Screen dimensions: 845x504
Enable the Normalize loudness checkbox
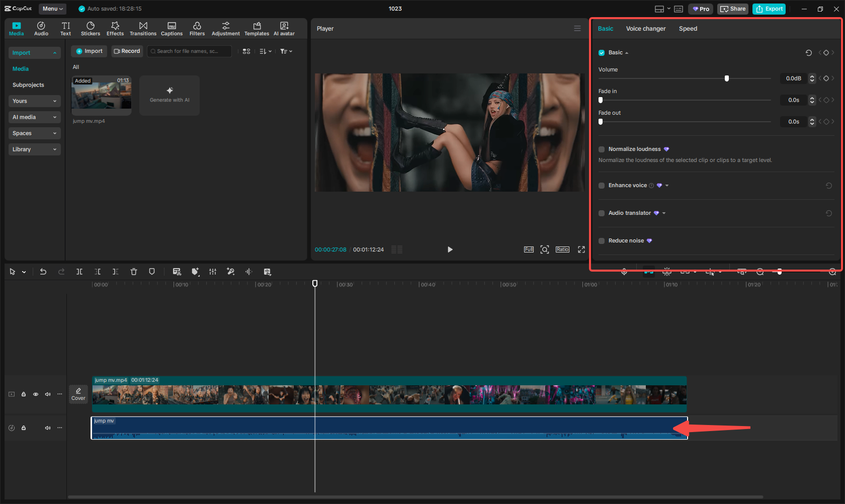[x=602, y=149]
